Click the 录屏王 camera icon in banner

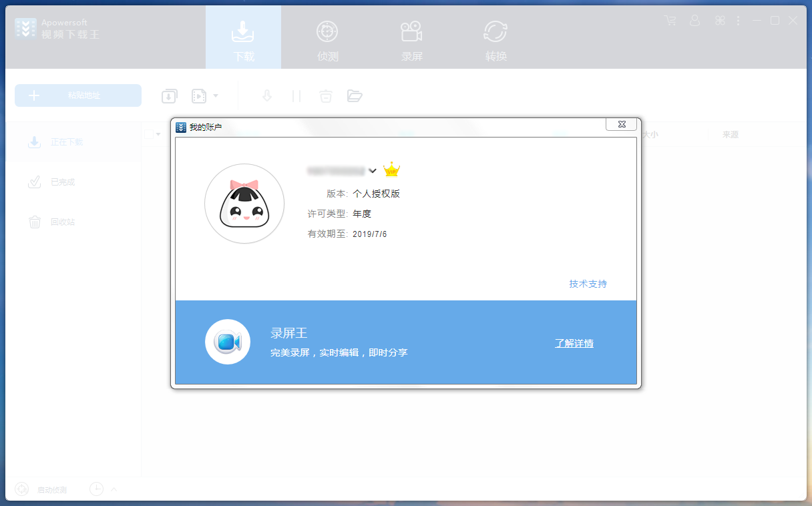coord(228,341)
